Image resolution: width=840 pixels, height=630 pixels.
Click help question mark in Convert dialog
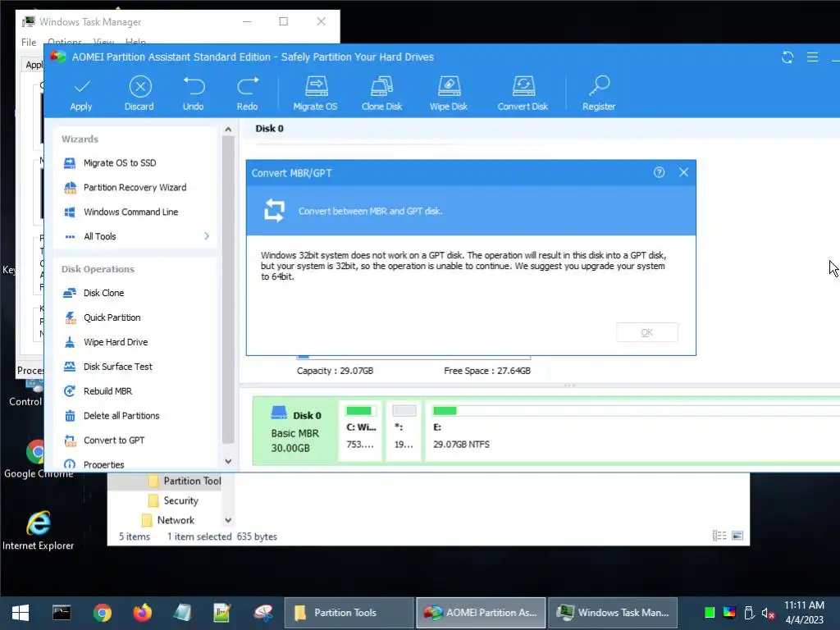pos(659,172)
